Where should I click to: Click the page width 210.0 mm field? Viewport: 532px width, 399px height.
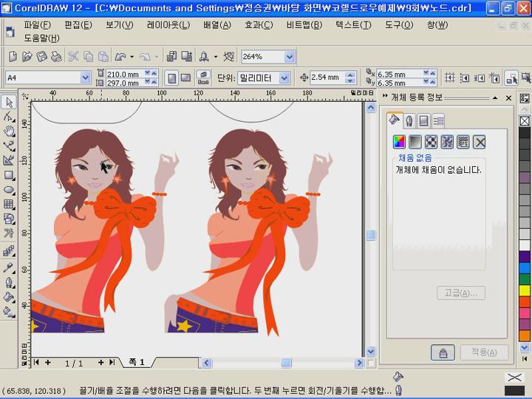[125, 74]
